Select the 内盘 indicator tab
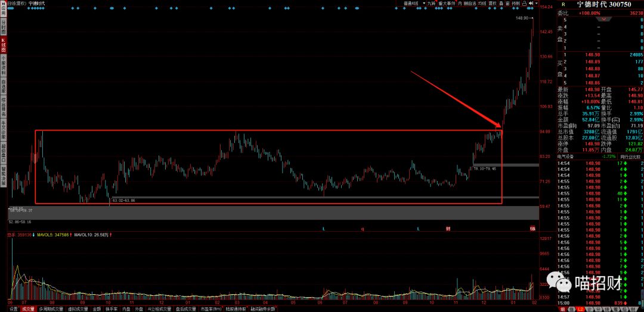Screen dimensions: 644x312 click(x=127, y=308)
